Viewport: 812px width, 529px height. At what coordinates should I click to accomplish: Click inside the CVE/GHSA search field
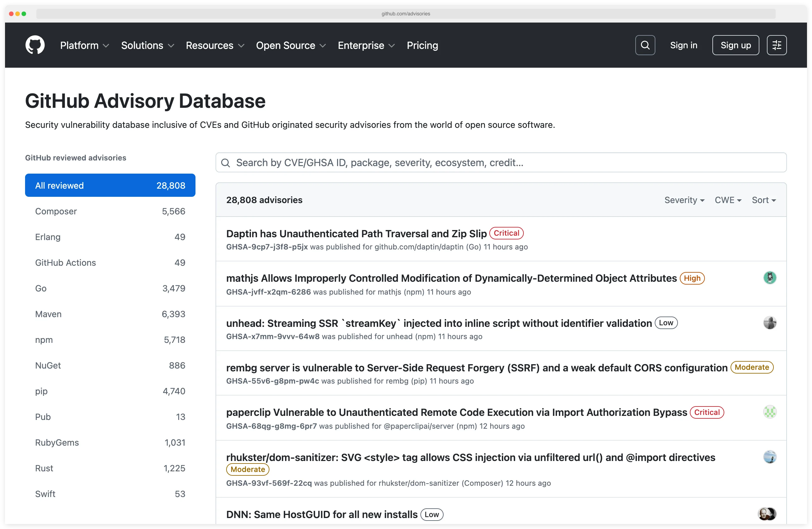coord(409,163)
